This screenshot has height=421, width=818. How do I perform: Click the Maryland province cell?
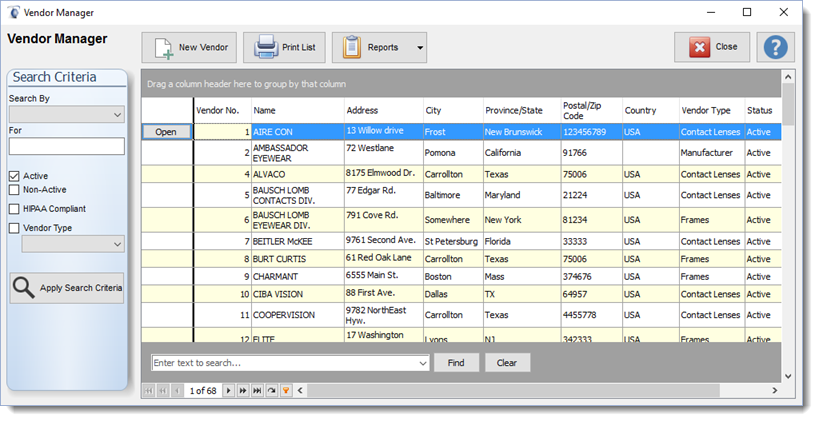[x=522, y=195]
